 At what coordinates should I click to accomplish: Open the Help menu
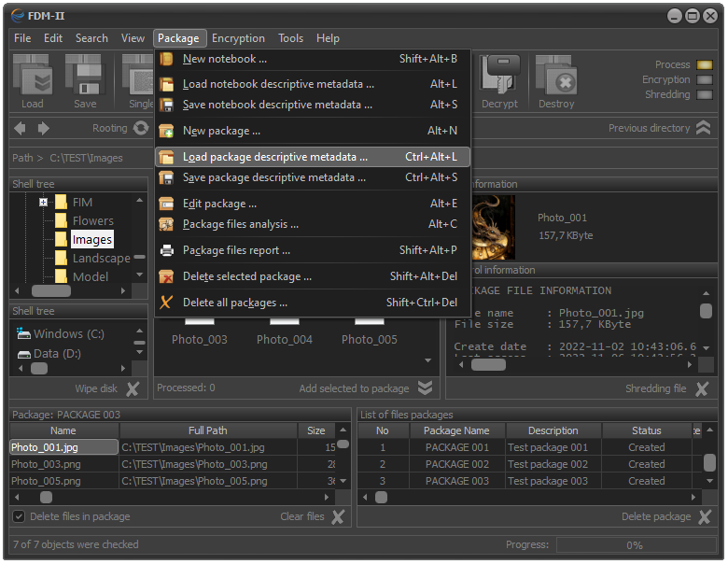click(x=328, y=38)
